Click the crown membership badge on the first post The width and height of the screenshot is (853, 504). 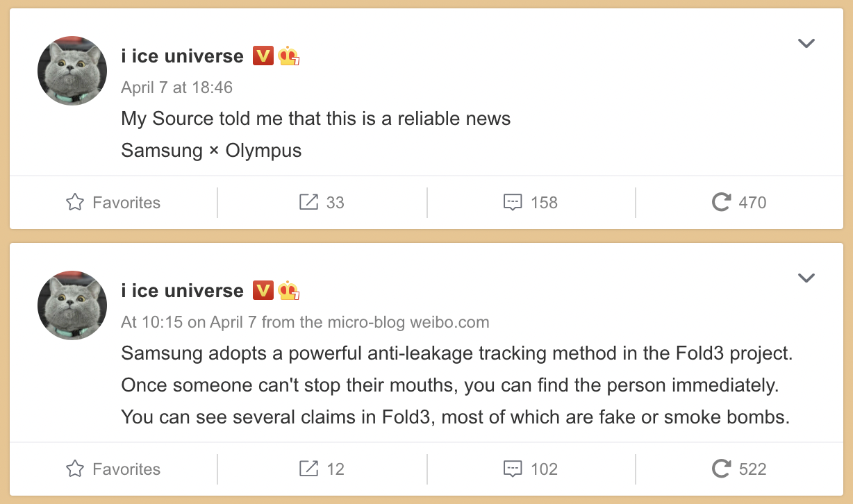coord(289,56)
